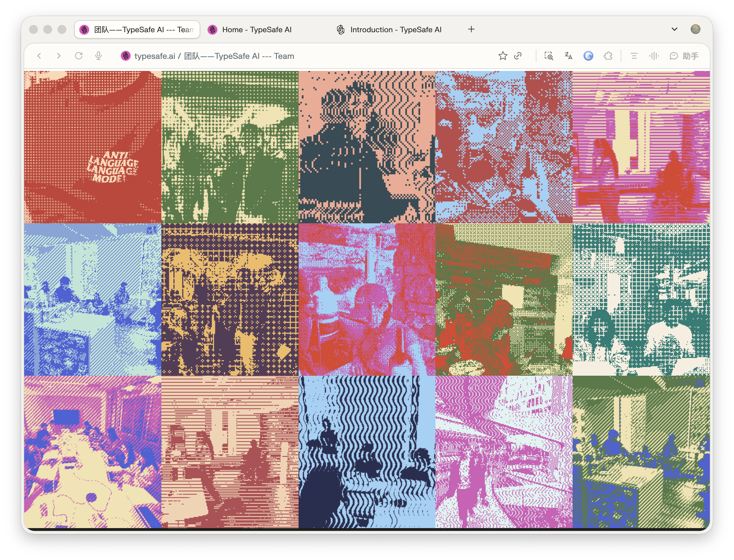Screen dimensions: 734x560
Task: Open the translate page icon
Action: (x=568, y=56)
